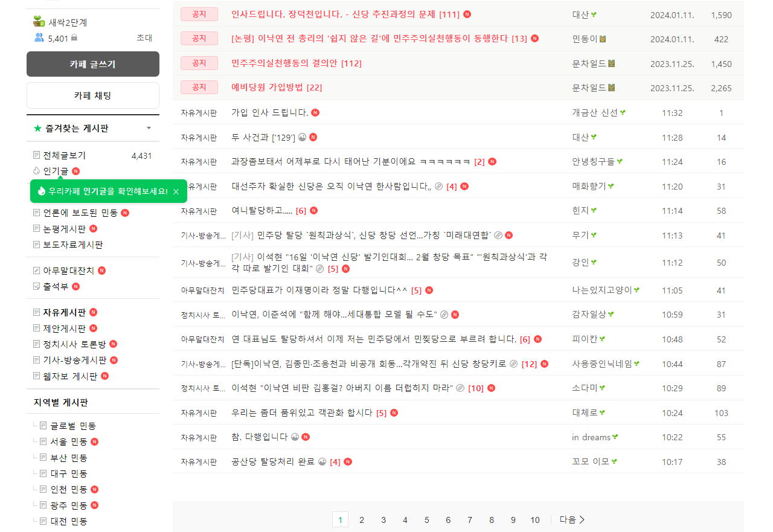773x532 pixels.
Task: Go to next pages with 다음 chevron
Action: click(x=572, y=520)
